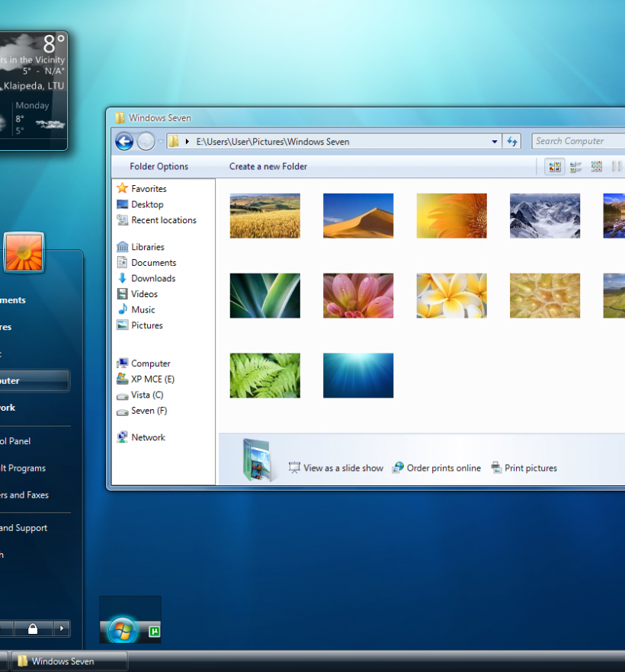Click the Windows Start orb thumbnail
Screen dimensions: 625x672
tap(121, 630)
